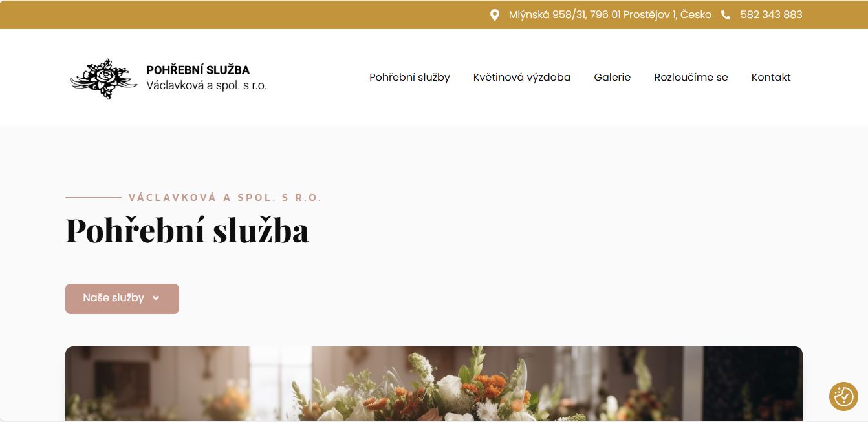Image resolution: width=868 pixels, height=422 pixels.
Task: Click the address Mlýnská 958/31 Prostějov
Action: click(610, 15)
